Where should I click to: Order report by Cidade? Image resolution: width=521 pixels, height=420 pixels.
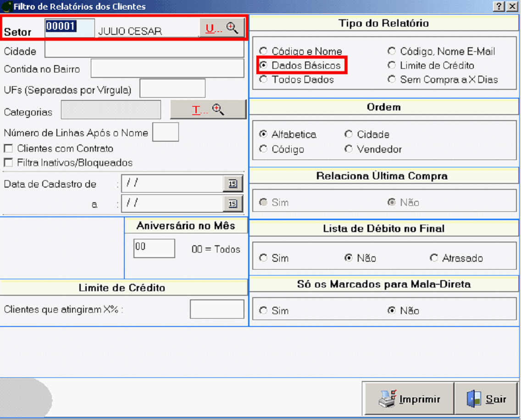click(349, 134)
